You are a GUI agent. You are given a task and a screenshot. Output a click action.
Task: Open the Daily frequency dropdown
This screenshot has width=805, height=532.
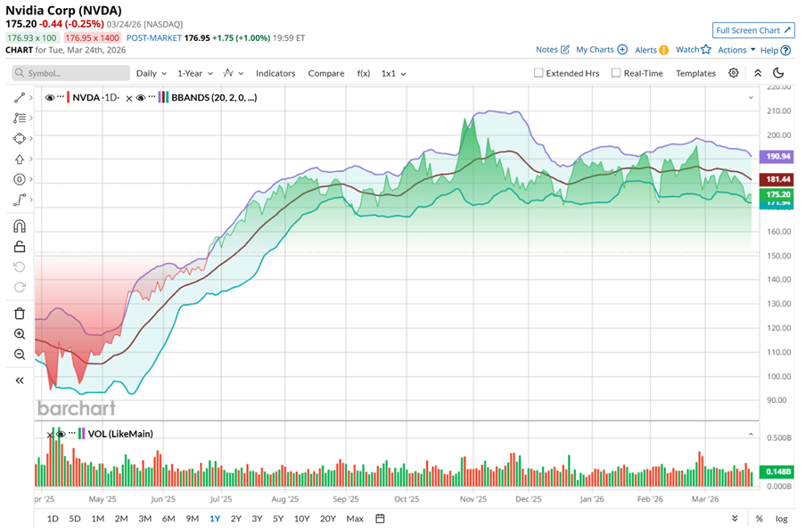(152, 73)
